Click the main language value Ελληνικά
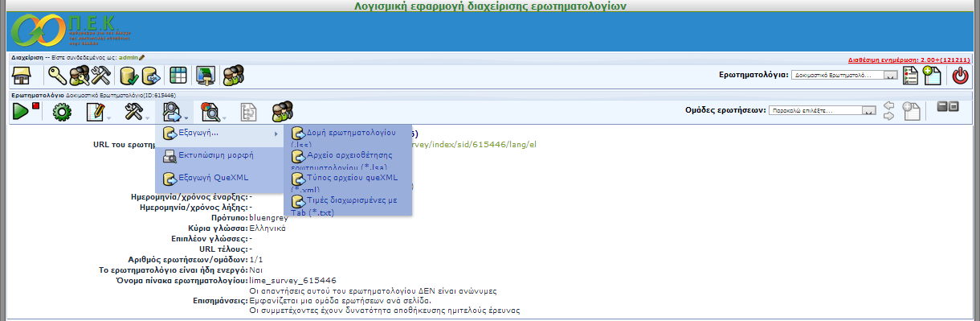This screenshot has width=980, height=321. [268, 228]
